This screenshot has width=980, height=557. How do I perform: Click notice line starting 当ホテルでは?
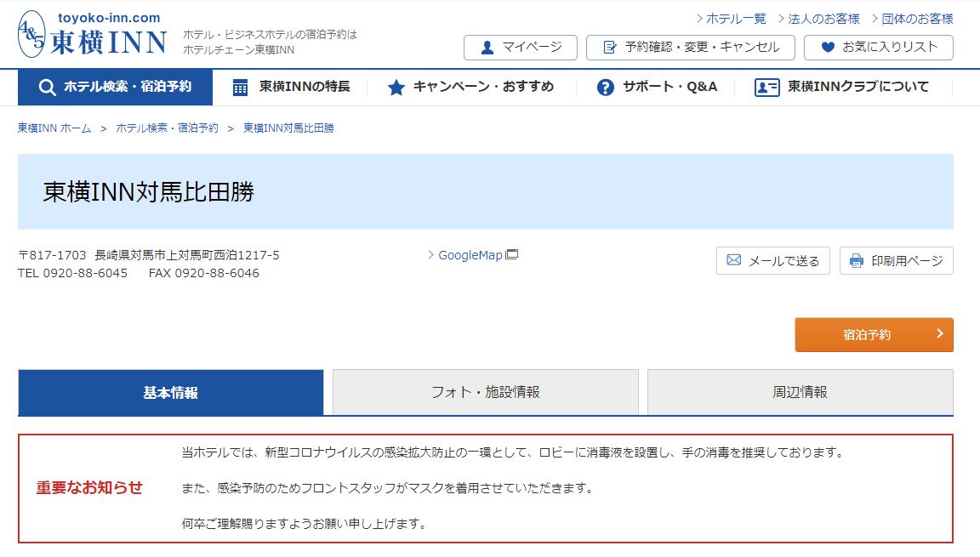point(514,452)
